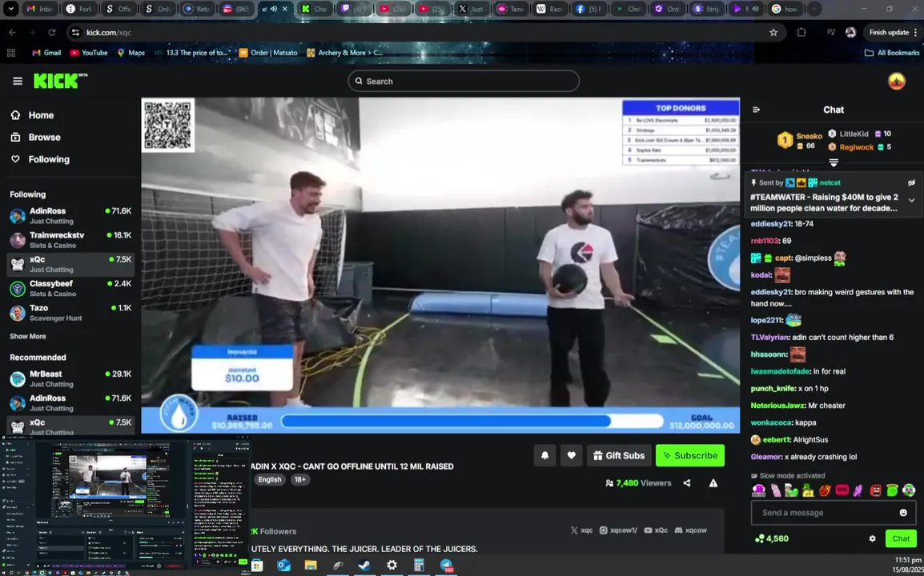Open browser extensions puzzle icon
This screenshot has height=576, width=924.
tap(801, 32)
